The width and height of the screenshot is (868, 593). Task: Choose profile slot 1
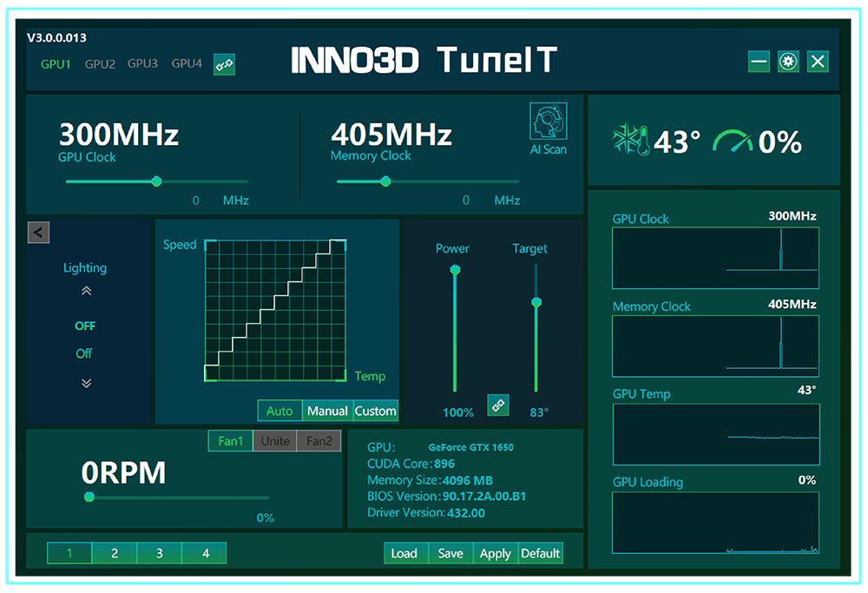pyautogui.click(x=69, y=553)
